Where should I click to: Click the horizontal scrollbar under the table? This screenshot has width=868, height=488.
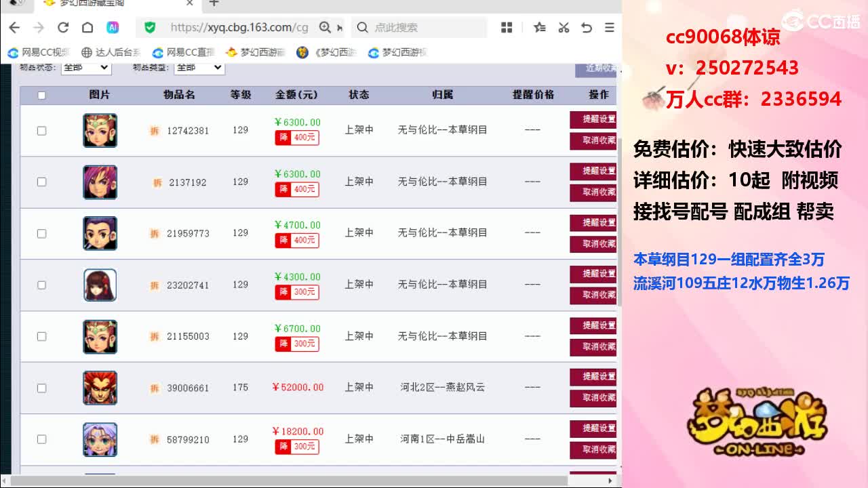(288, 481)
